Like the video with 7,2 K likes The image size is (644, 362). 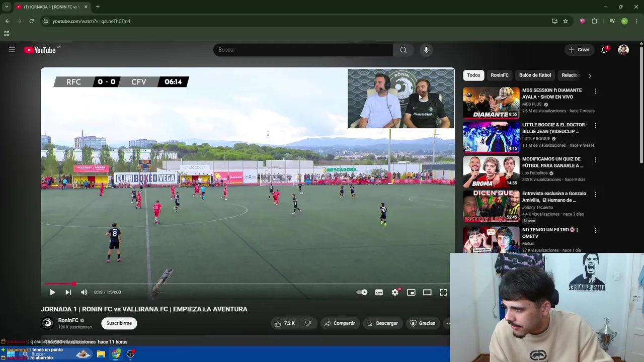284,323
